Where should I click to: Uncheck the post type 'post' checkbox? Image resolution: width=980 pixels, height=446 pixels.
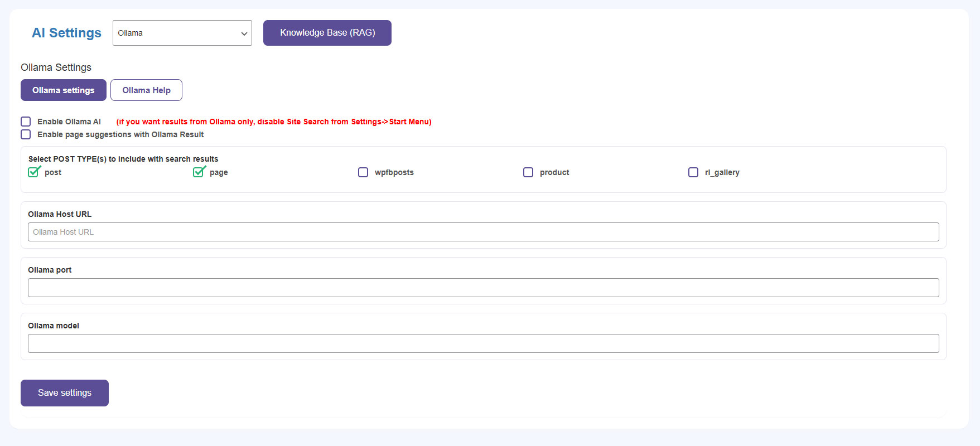(33, 172)
